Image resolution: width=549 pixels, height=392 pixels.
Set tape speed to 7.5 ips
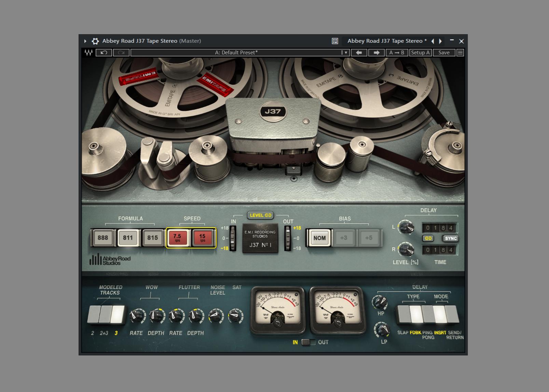coord(177,238)
